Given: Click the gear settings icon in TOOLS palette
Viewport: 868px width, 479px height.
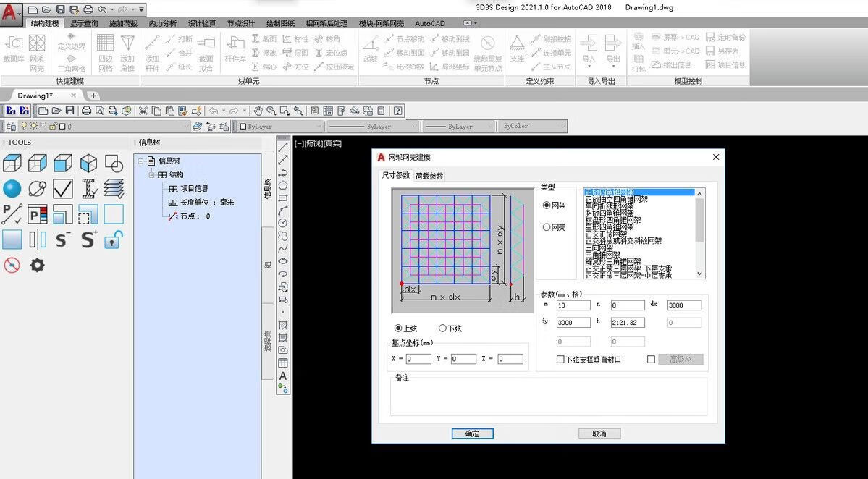Looking at the screenshot, I should click(x=37, y=265).
